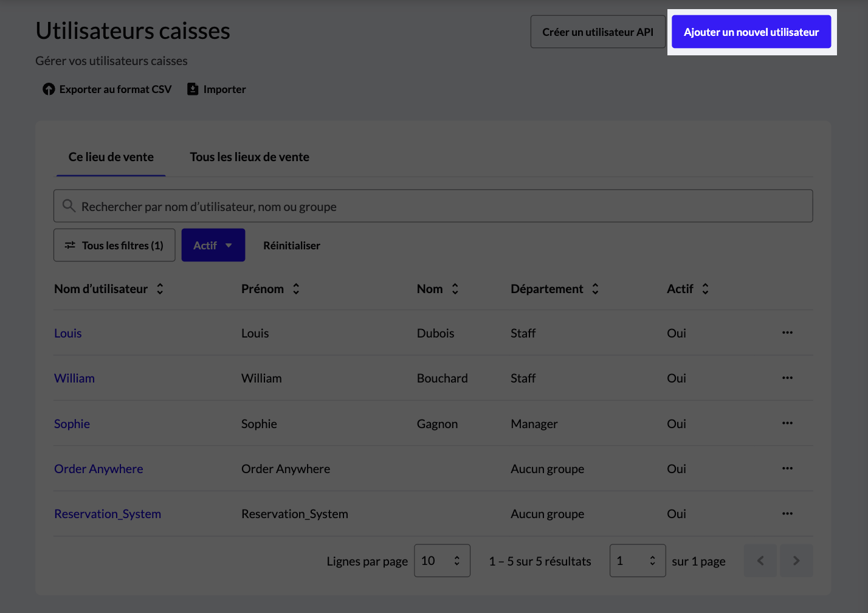Click the search magnifier icon
Viewport: 868px width, 613px height.
(x=69, y=206)
